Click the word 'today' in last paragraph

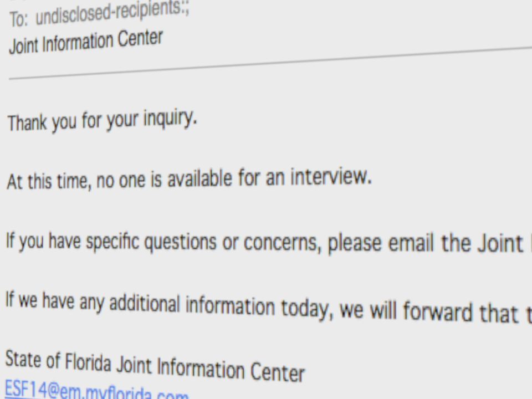tap(305, 309)
